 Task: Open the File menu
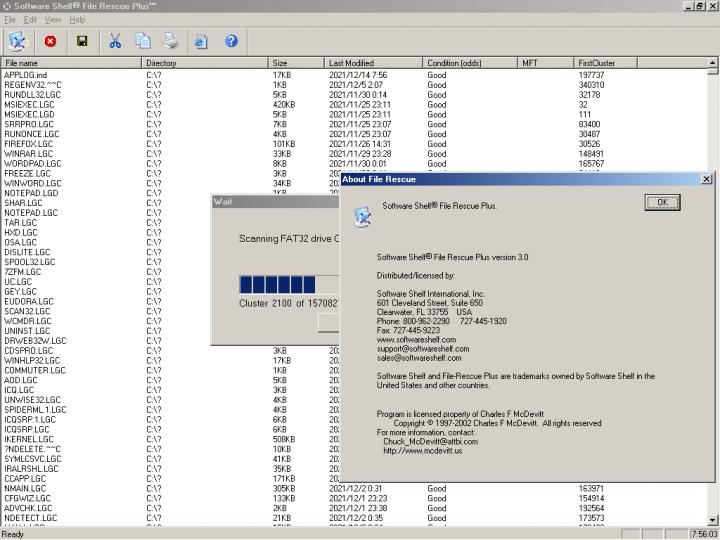[10, 20]
